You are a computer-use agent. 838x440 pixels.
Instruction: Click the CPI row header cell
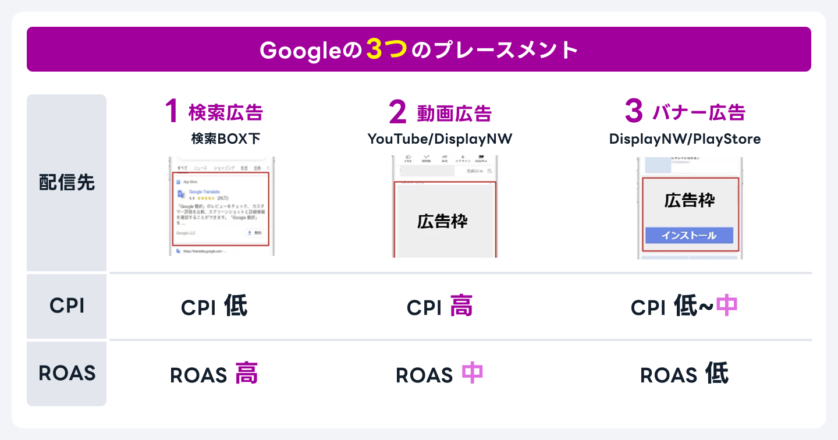click(67, 305)
